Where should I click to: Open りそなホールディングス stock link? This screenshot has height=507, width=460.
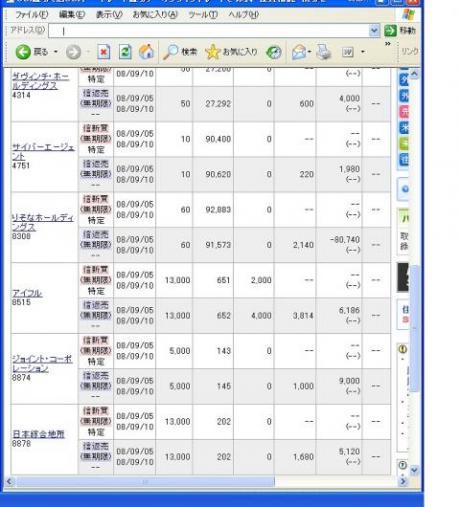coord(43,222)
